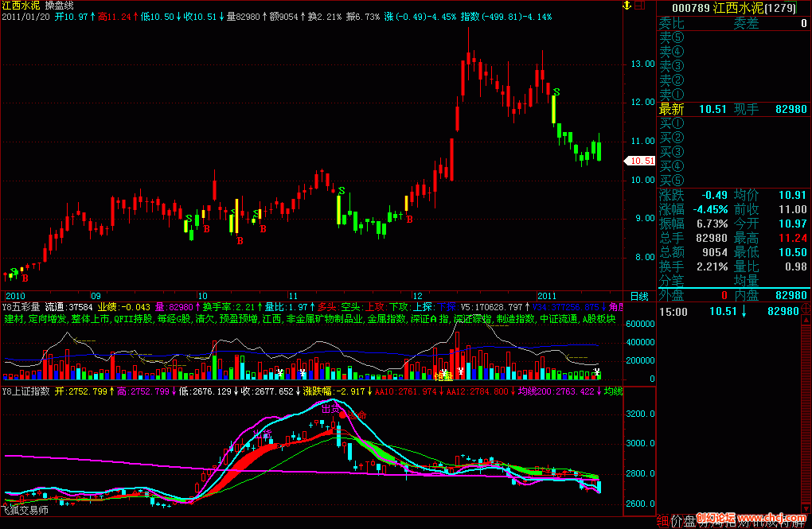Click the 涨幅 -4.45% value

(x=710, y=210)
